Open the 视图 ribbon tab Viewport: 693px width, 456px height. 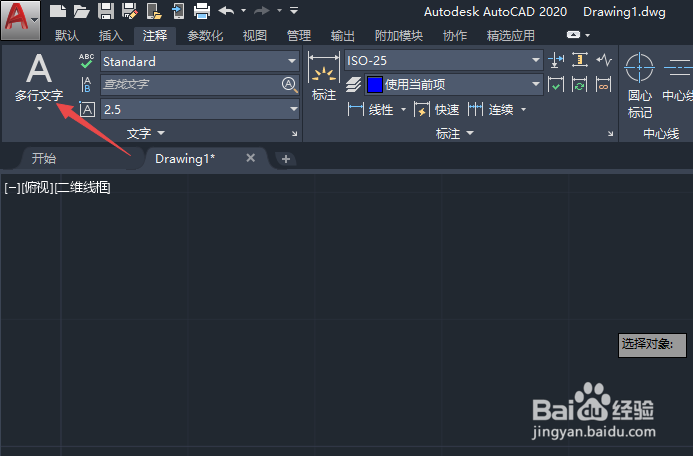click(255, 35)
